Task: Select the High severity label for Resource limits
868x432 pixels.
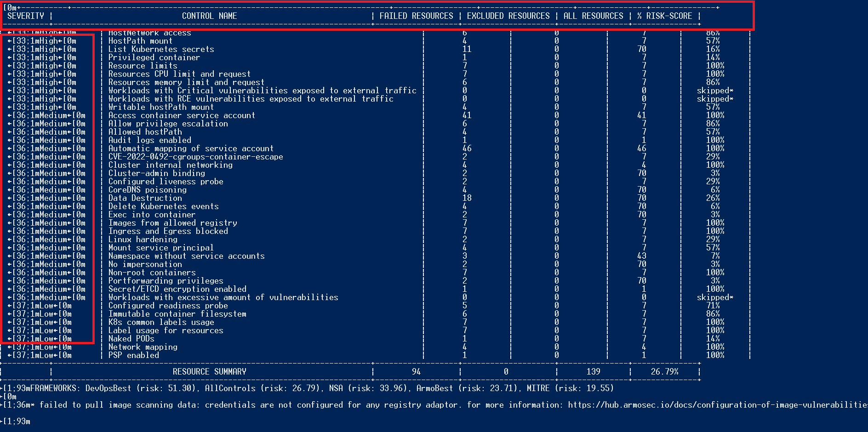Action: tap(46, 66)
